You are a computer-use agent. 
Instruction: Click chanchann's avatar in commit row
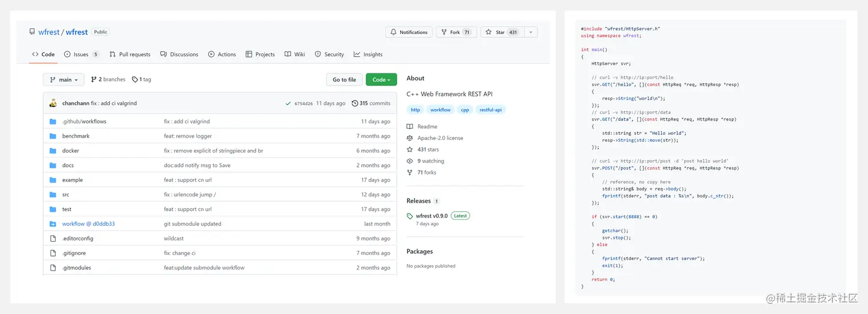coord(53,103)
